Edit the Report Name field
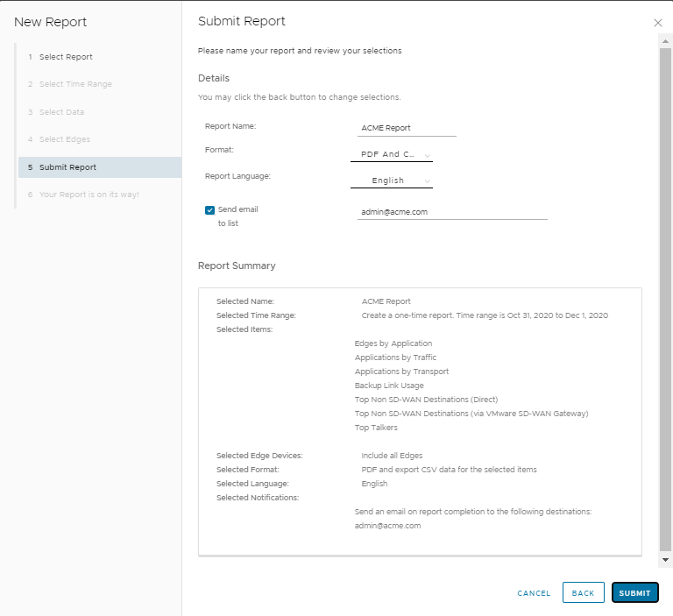This screenshot has height=616, width=673. tap(407, 128)
